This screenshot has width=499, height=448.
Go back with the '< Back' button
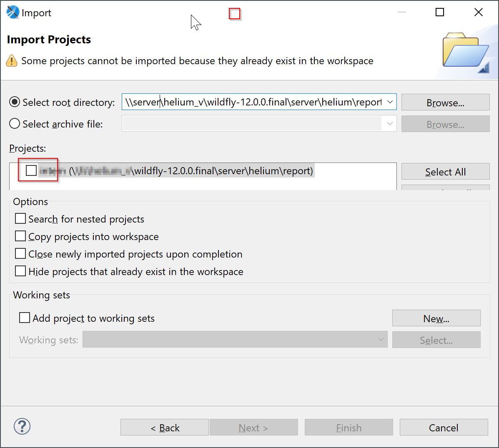(164, 427)
